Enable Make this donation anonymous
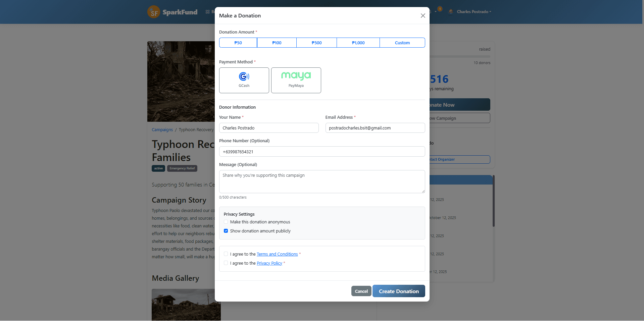The height and width of the screenshot is (321, 644). pos(226,222)
